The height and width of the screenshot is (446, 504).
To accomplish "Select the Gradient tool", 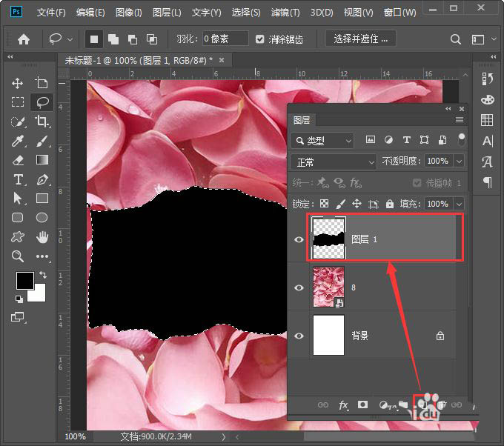I will coord(42,160).
